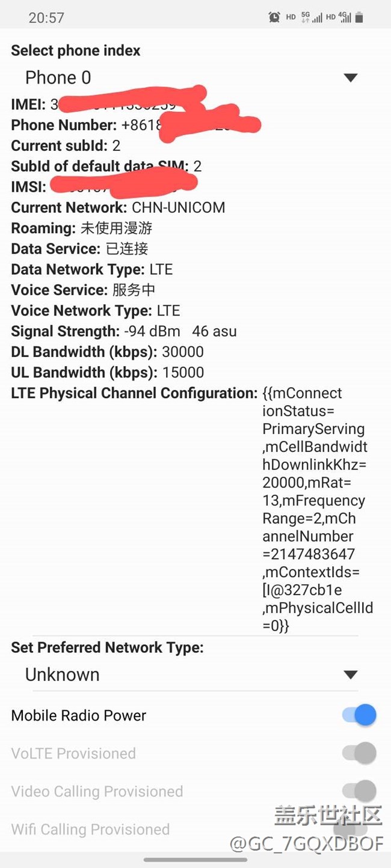This screenshot has height=868, width=391.
Task: Tap the DL Bandwidth 30000 value
Action: pyautogui.click(x=183, y=352)
